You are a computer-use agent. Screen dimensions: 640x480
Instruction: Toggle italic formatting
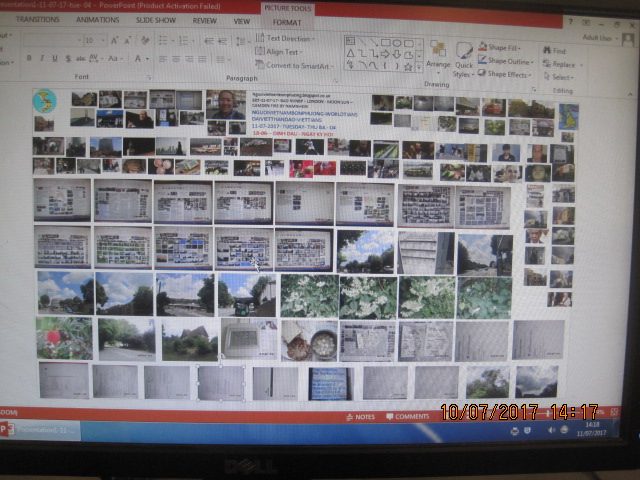42,58
